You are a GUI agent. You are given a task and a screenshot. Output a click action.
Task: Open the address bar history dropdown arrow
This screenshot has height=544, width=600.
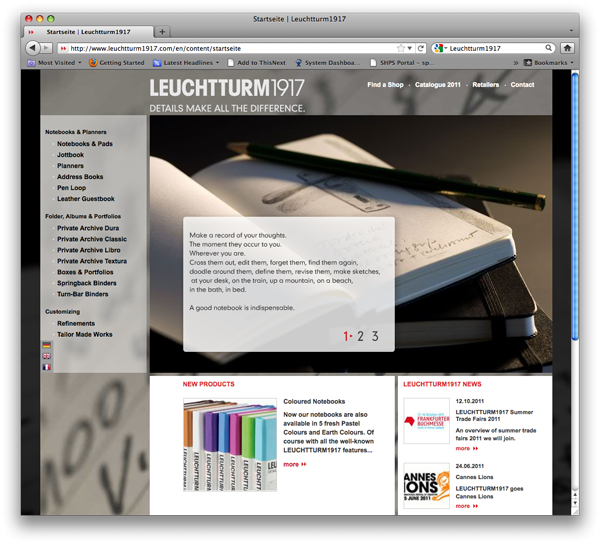pyautogui.click(x=409, y=48)
